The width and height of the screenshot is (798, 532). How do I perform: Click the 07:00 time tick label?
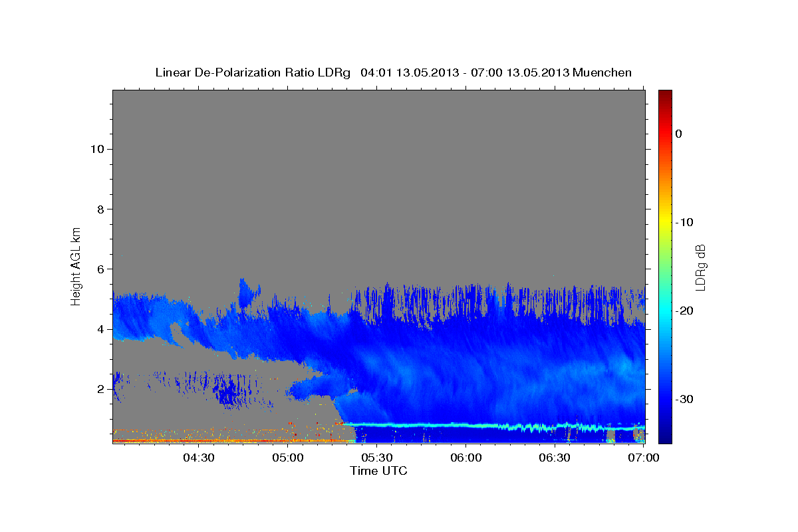pos(643,458)
